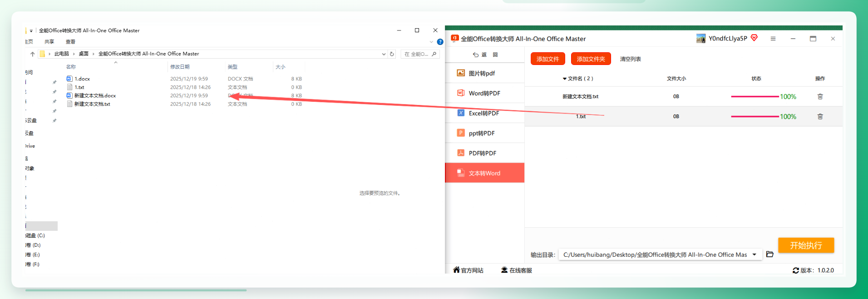868x299 pixels.
Task: Open the 共享 ribbon tab
Action: click(x=49, y=42)
